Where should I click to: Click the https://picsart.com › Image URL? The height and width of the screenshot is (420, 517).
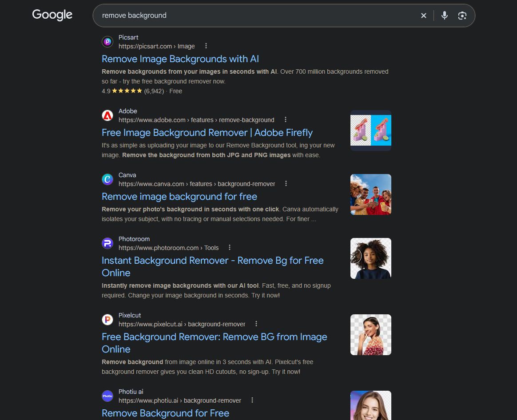[157, 46]
